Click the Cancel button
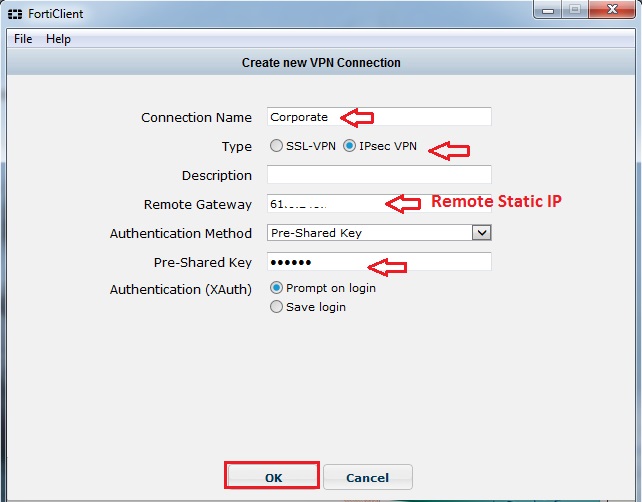This screenshot has width=642, height=502. 368,477
